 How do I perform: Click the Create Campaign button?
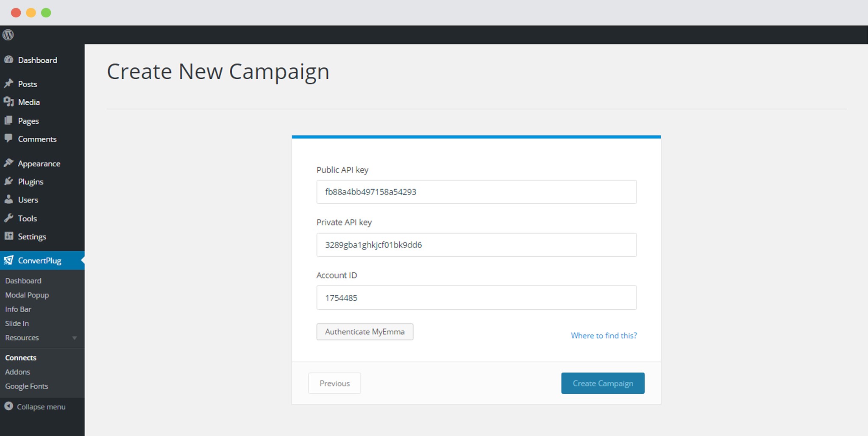tap(603, 383)
